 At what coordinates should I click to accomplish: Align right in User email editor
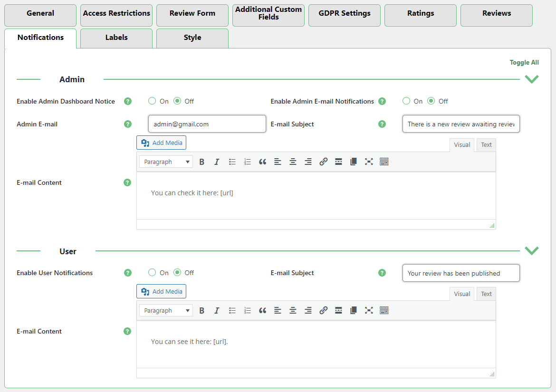click(308, 310)
